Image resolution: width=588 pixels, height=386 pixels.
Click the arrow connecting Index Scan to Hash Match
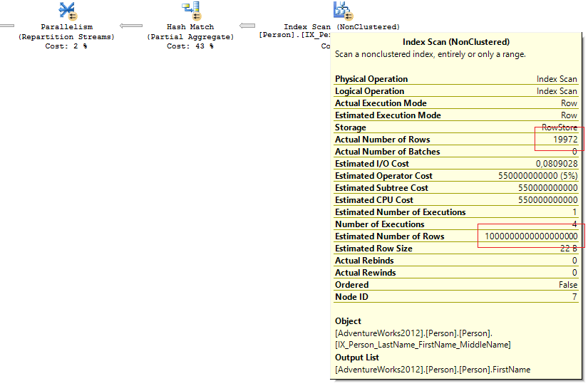click(x=247, y=26)
